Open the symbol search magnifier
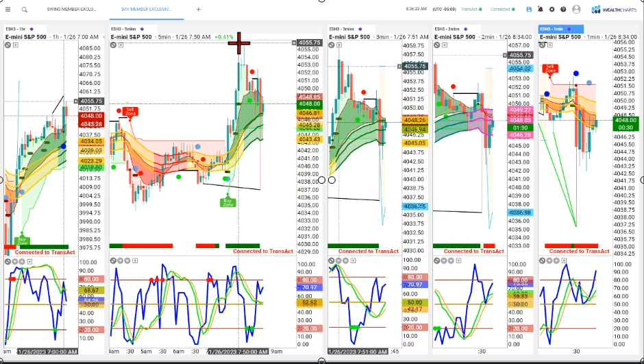The image size is (644, 364). click(x=24, y=10)
